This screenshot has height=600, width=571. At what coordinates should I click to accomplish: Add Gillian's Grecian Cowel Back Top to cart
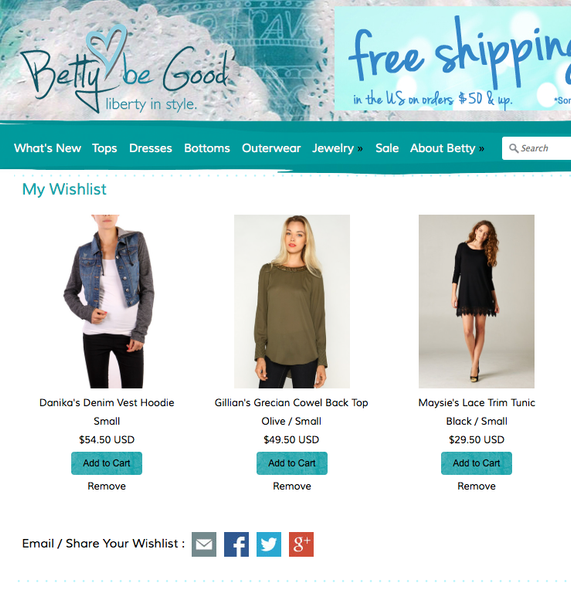point(292,463)
